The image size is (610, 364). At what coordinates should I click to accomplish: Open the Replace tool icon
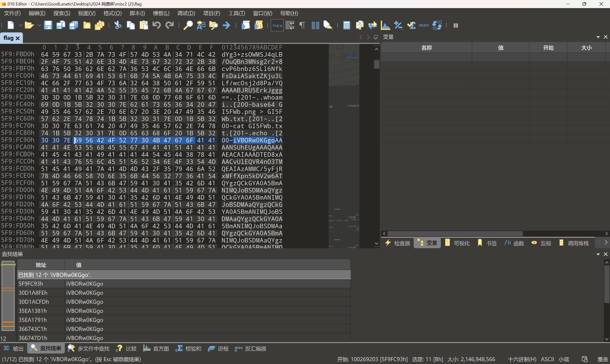pyautogui.click(x=201, y=25)
